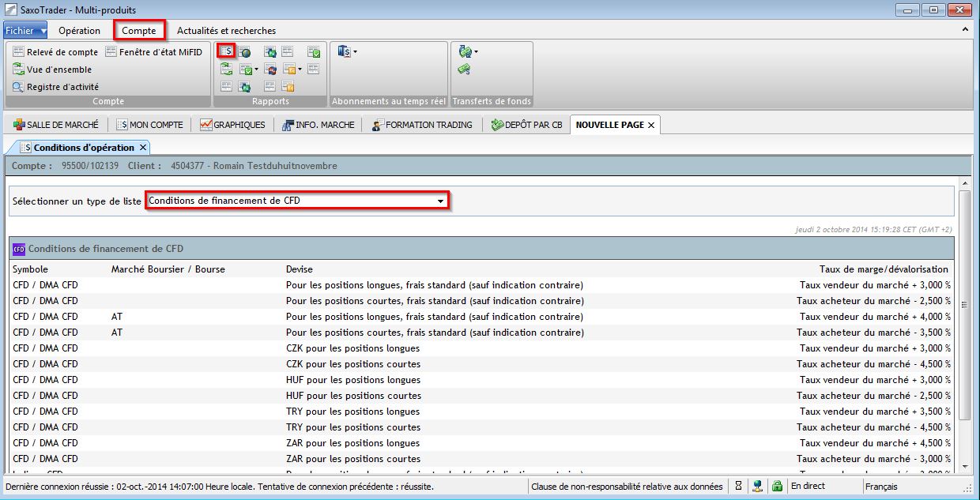
Task: Close the Conditions d'opération sub-tab
Action: (x=143, y=148)
